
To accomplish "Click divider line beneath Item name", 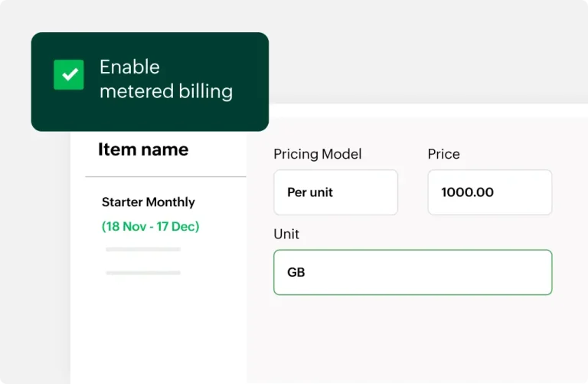I will click(165, 177).
